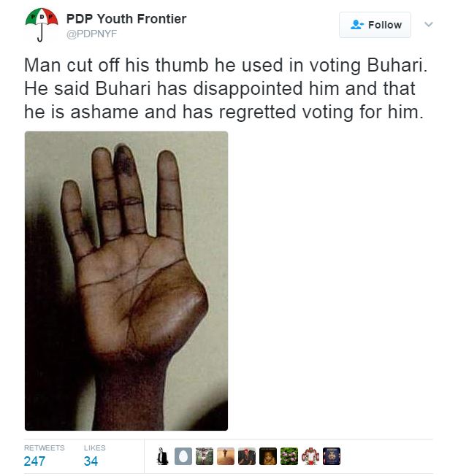Click the third liker avatar in the row
458x476 pixels.
click(205, 456)
